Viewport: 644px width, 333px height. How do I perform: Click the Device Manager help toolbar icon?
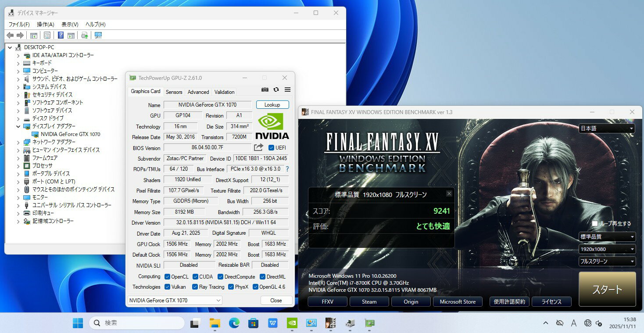tap(61, 35)
